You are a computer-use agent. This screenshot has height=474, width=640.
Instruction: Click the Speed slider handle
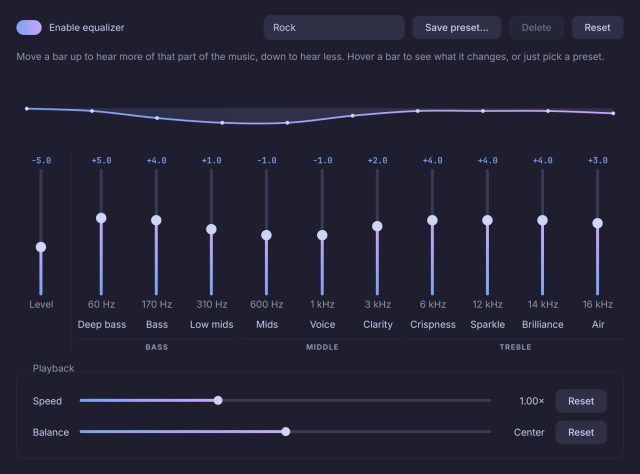tap(218, 401)
